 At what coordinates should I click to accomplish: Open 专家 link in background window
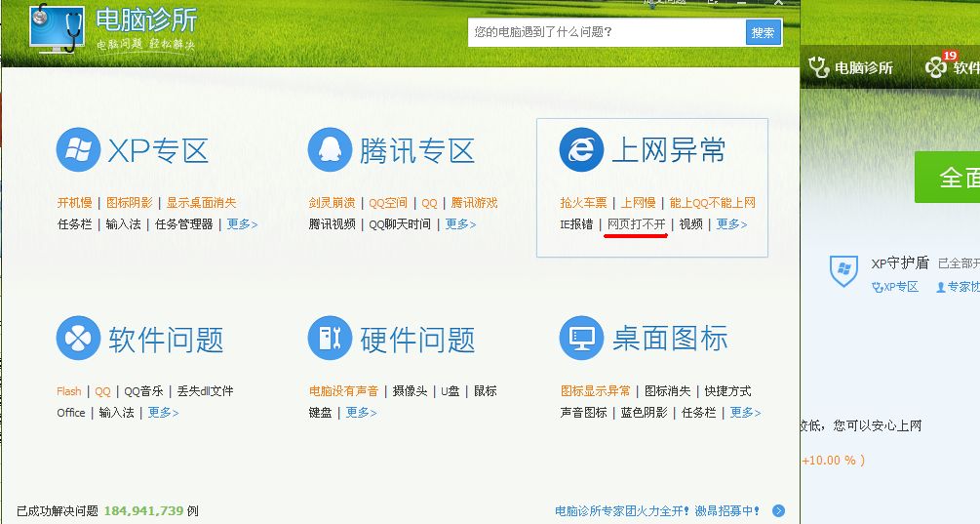[x=958, y=287]
